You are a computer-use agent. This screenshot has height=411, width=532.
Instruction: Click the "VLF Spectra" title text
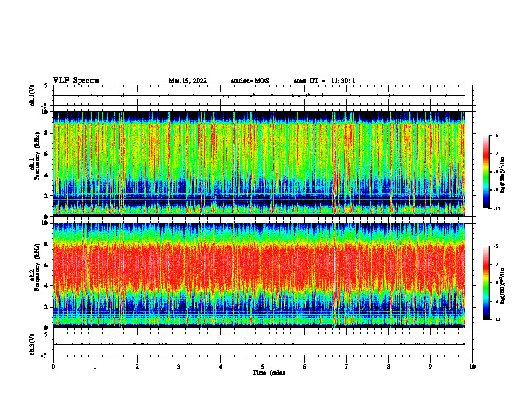click(76, 81)
